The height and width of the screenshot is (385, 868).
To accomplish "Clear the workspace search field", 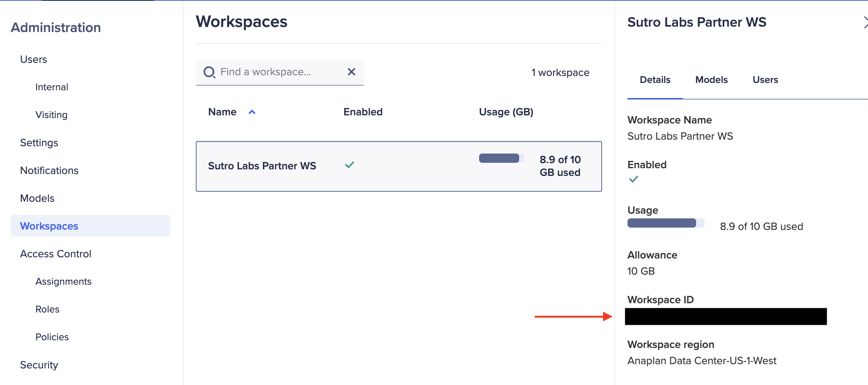I will click(351, 72).
